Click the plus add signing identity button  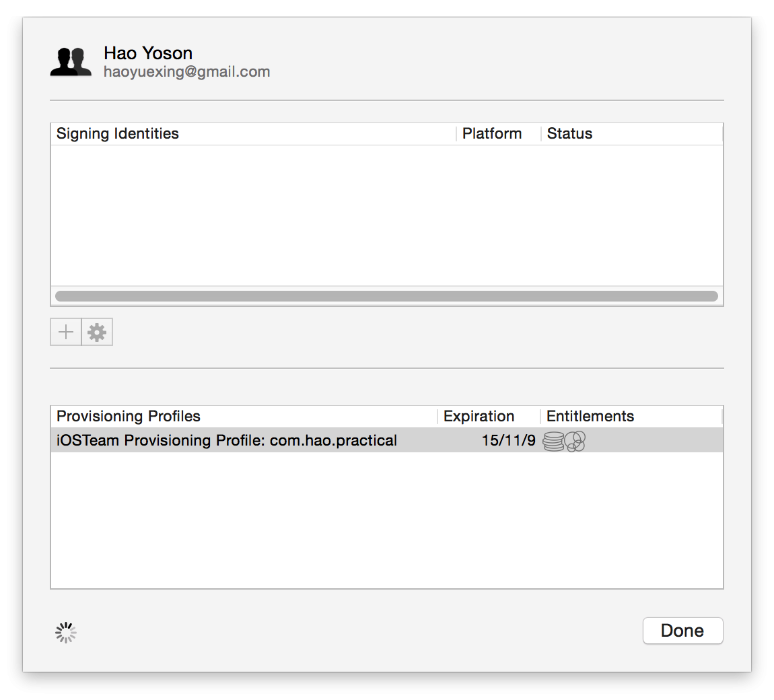tap(66, 332)
